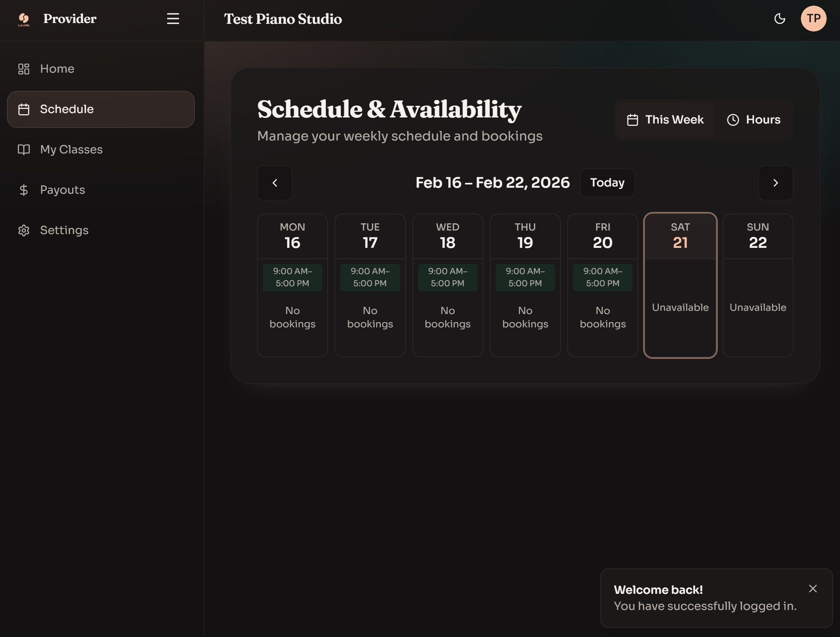Open the TP user avatar menu
The width and height of the screenshot is (840, 637).
point(813,19)
